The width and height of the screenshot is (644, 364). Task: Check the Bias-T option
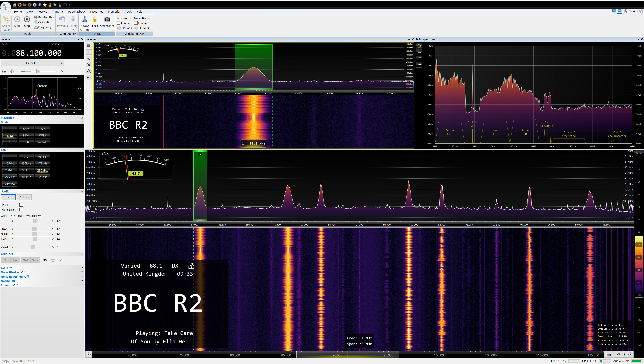click(x=21, y=205)
